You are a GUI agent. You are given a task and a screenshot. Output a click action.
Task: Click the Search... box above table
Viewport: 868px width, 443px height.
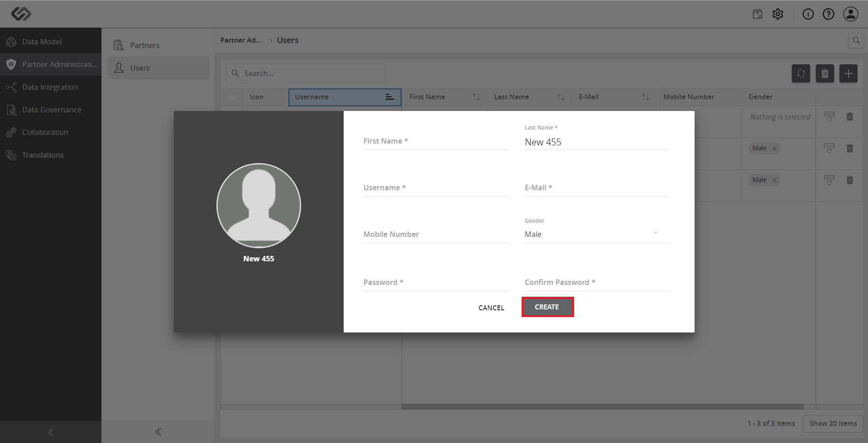[305, 73]
